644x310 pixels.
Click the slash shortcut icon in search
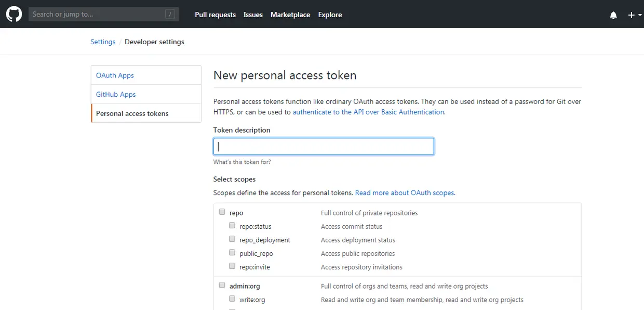[170, 15]
